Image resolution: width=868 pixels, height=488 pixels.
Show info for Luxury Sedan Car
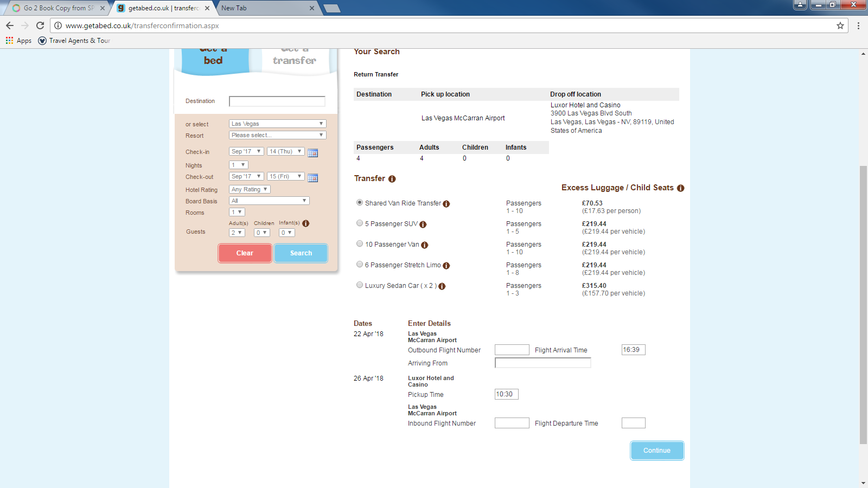pyautogui.click(x=442, y=286)
